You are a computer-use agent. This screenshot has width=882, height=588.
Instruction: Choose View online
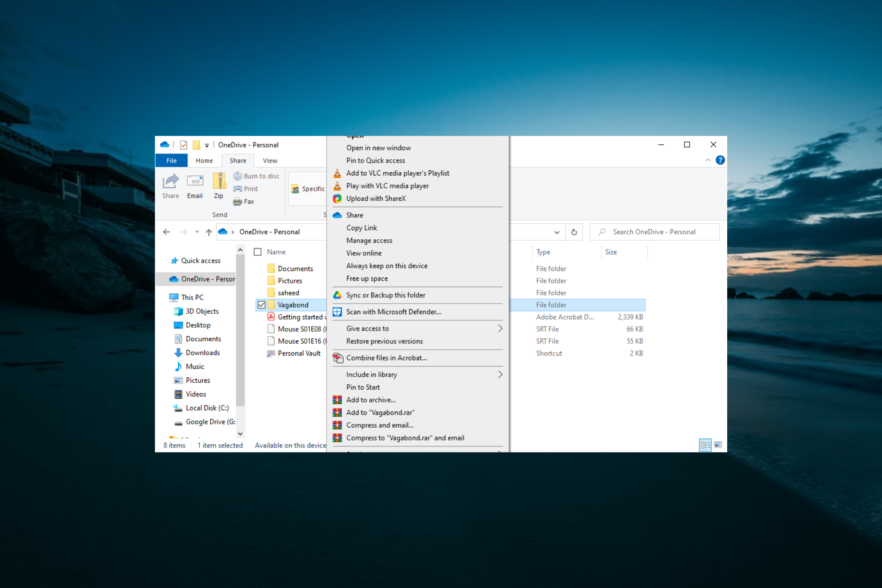click(x=364, y=253)
